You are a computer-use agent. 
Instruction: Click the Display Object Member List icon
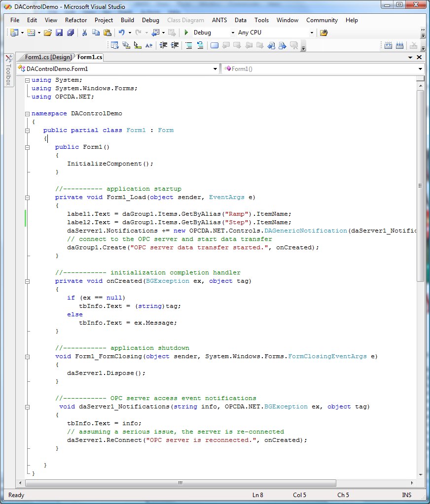pyautogui.click(x=115, y=45)
